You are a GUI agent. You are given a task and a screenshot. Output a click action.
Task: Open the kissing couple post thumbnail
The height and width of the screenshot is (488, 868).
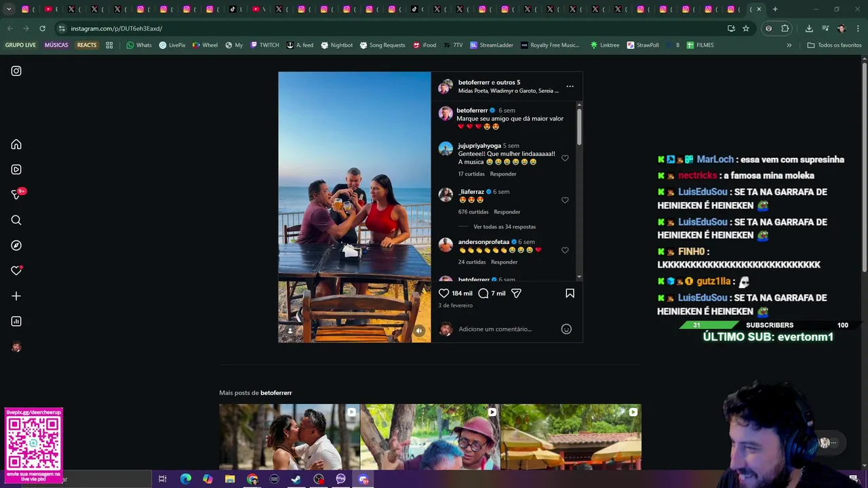pyautogui.click(x=290, y=436)
